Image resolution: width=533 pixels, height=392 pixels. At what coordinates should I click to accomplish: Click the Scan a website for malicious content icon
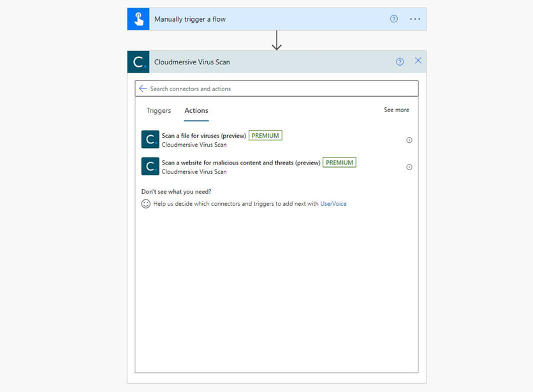click(x=150, y=166)
